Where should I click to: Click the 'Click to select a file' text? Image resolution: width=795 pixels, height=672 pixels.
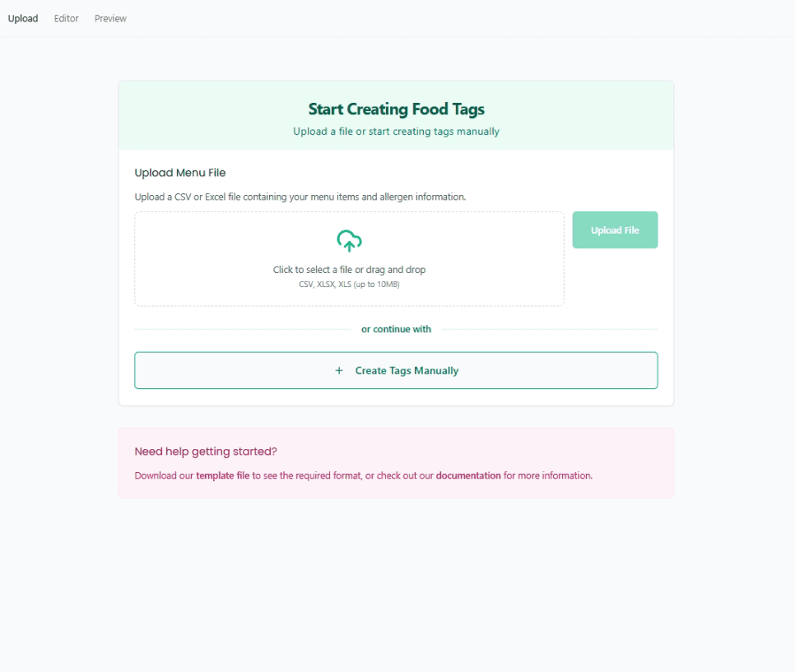349,270
